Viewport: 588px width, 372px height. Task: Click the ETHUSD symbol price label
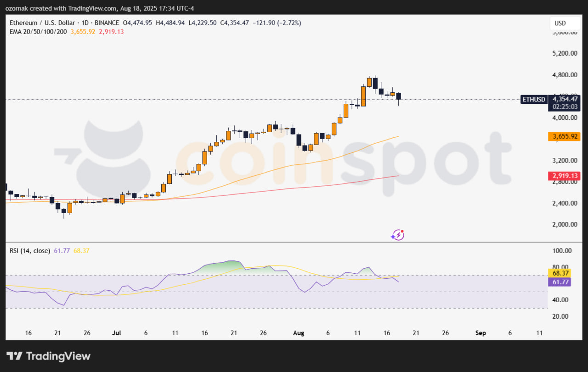pos(533,99)
